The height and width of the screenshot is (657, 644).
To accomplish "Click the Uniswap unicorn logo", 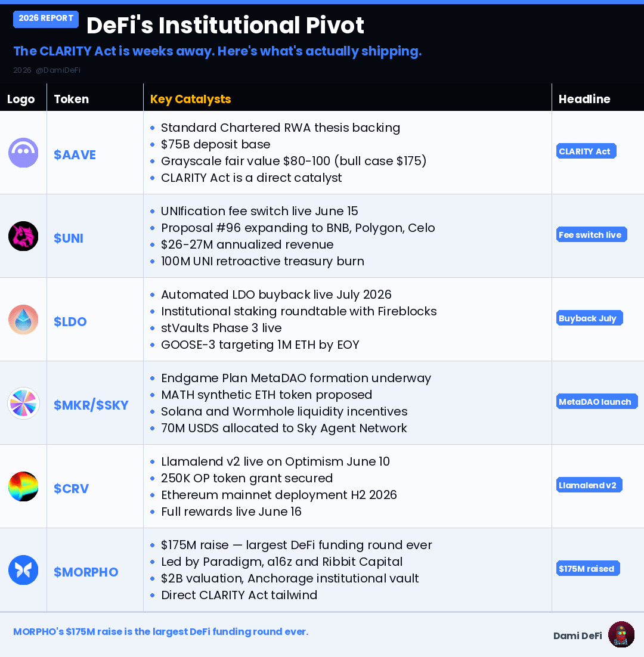I will tap(23, 236).
